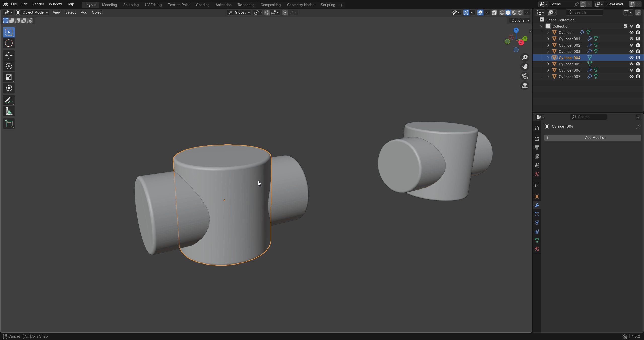The height and width of the screenshot is (340, 644).
Task: Select the Annotate tool
Action: tap(9, 100)
